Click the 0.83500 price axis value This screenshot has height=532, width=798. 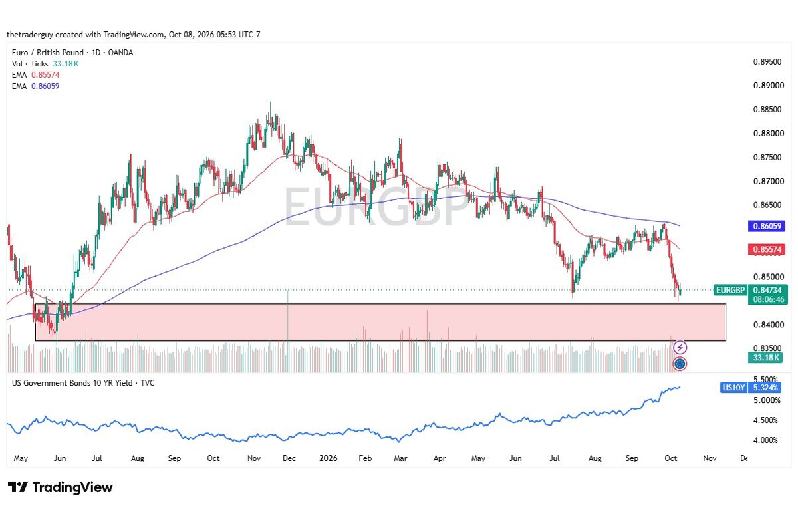pos(767,348)
